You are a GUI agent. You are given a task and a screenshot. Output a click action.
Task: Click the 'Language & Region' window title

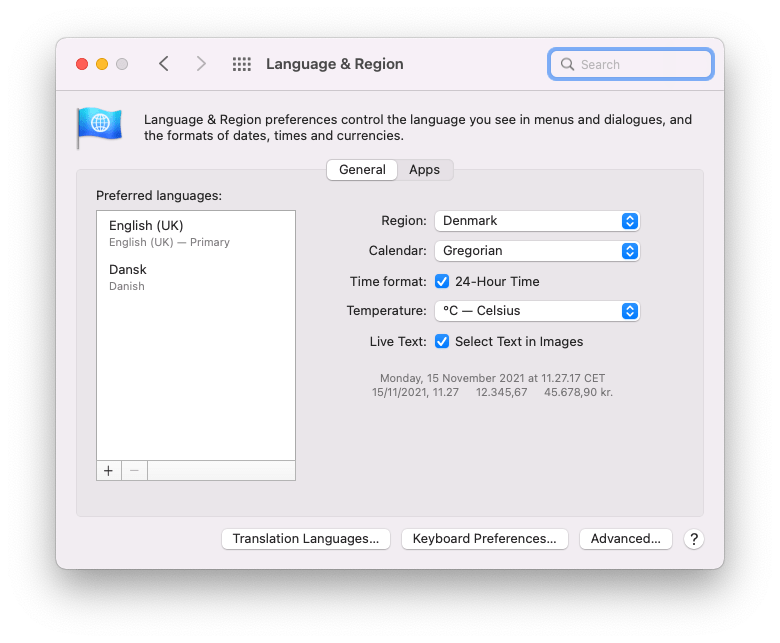click(335, 64)
